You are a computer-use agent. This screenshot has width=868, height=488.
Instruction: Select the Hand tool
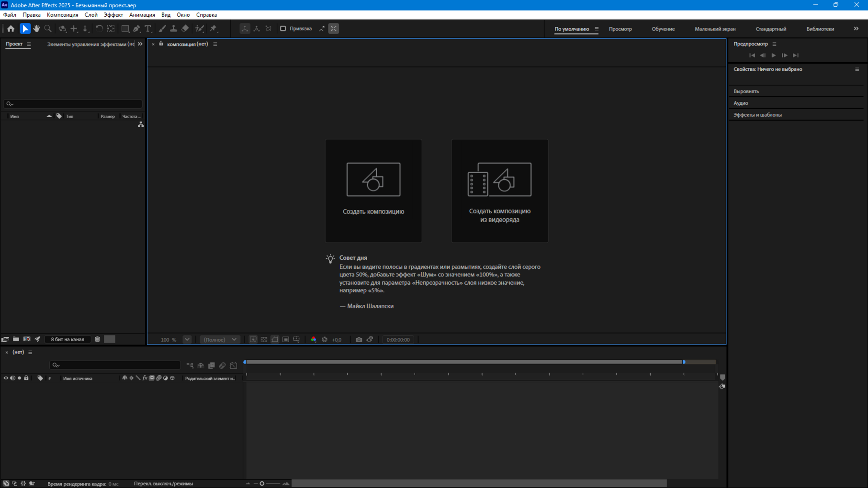(x=36, y=29)
